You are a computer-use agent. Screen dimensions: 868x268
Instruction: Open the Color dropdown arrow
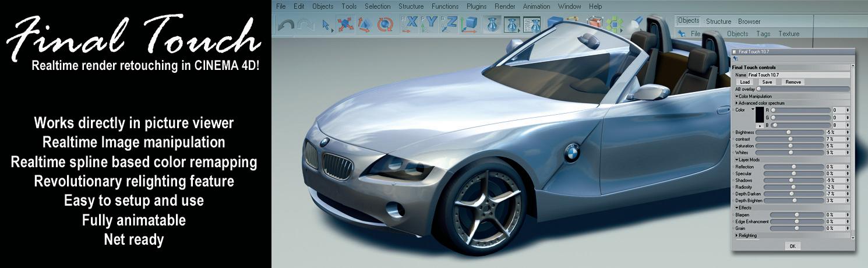pos(752,109)
